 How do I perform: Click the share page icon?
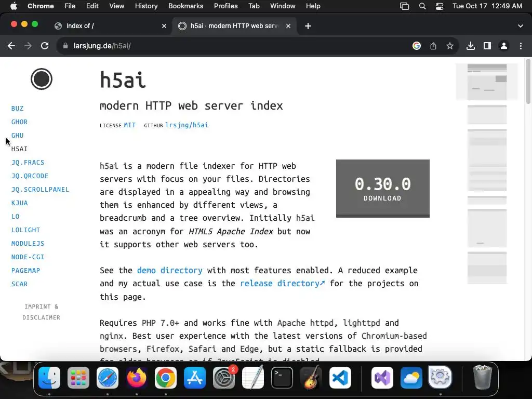point(433,46)
